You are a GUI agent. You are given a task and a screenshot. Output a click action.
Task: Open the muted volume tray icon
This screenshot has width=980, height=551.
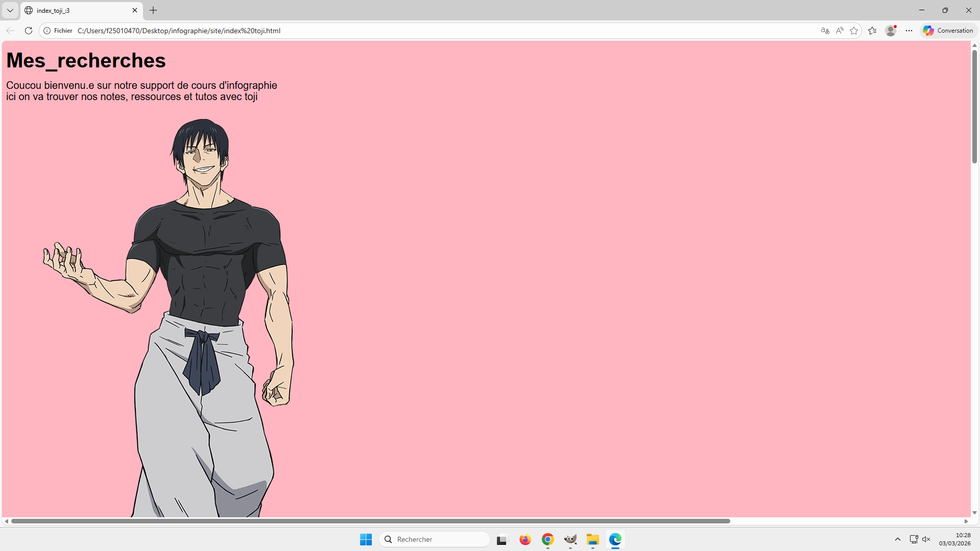[x=926, y=539]
